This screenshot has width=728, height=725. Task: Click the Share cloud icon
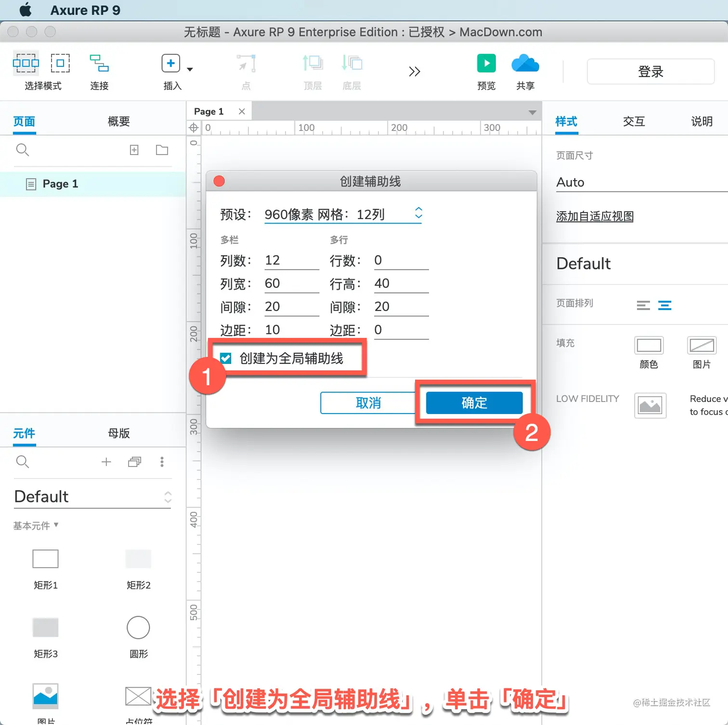point(525,63)
